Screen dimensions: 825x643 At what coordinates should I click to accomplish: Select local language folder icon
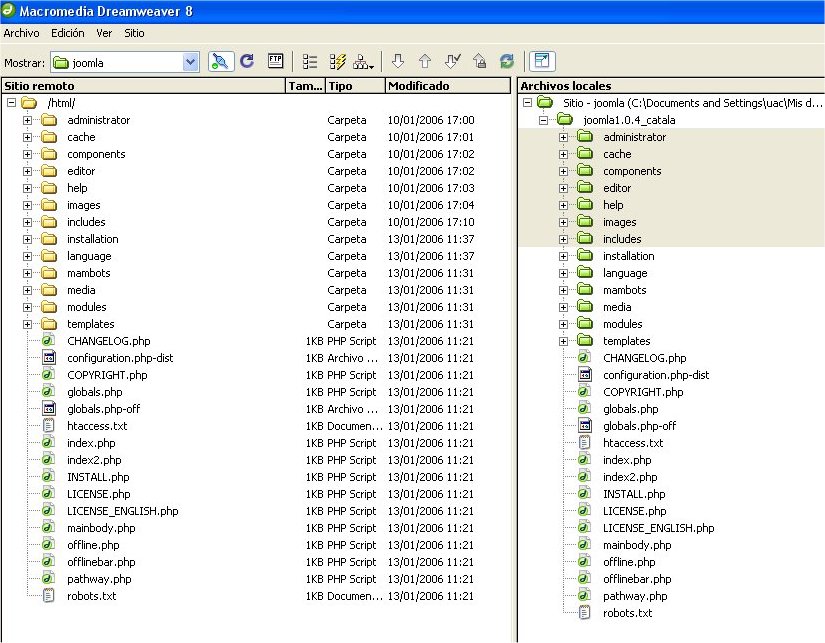click(585, 273)
